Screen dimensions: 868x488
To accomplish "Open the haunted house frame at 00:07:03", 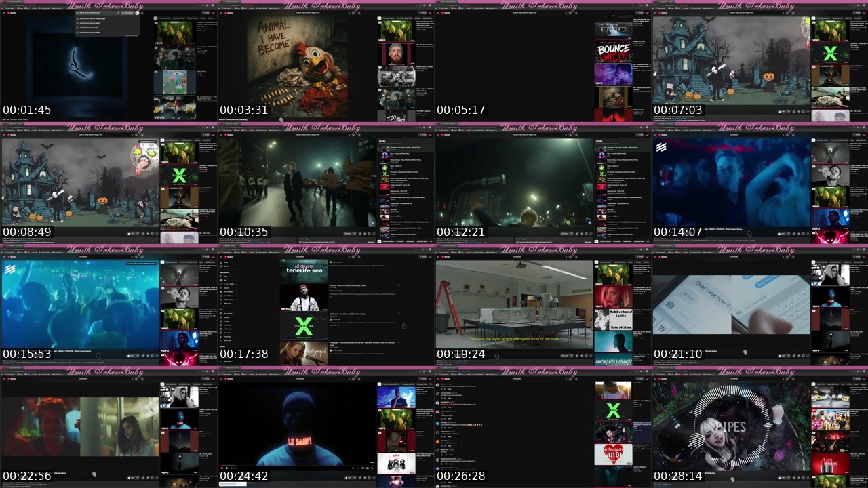I will click(x=759, y=61).
